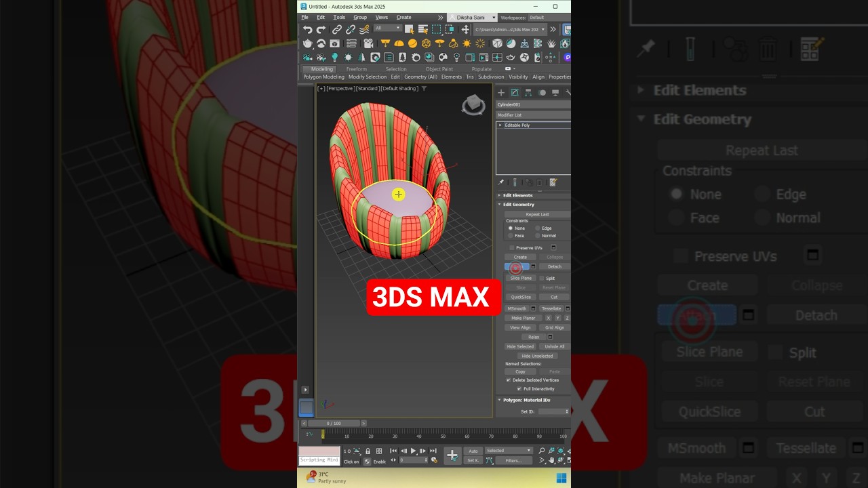Click the Repeat Last button

[537, 214]
